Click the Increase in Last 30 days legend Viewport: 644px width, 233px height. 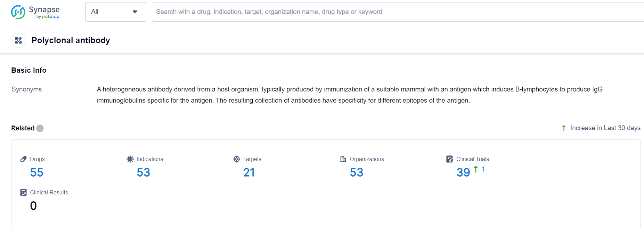tap(605, 128)
